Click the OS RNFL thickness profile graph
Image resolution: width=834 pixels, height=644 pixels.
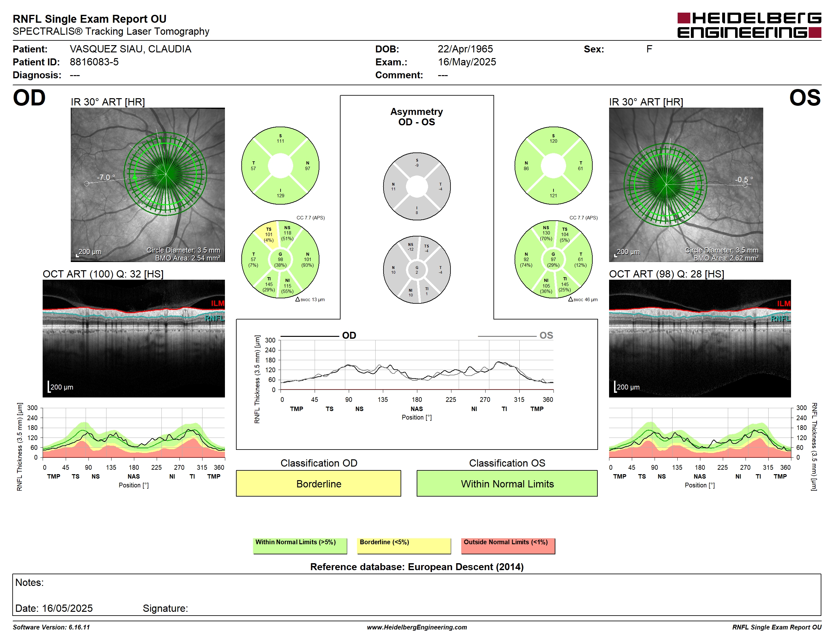[700, 432]
